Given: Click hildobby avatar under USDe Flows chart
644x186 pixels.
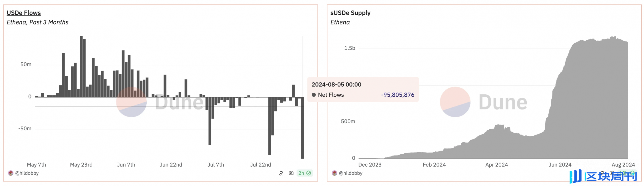Looking at the screenshot, I should 11,173.
